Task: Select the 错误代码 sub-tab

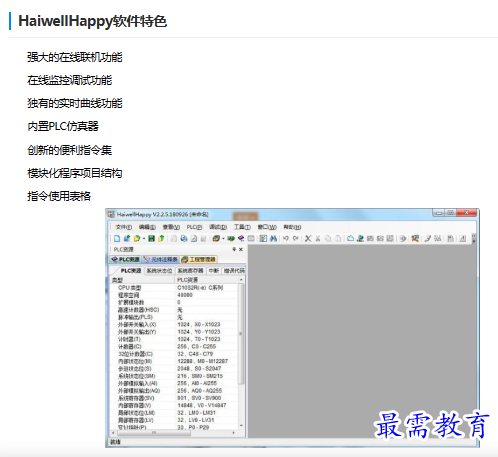Action: point(234,270)
